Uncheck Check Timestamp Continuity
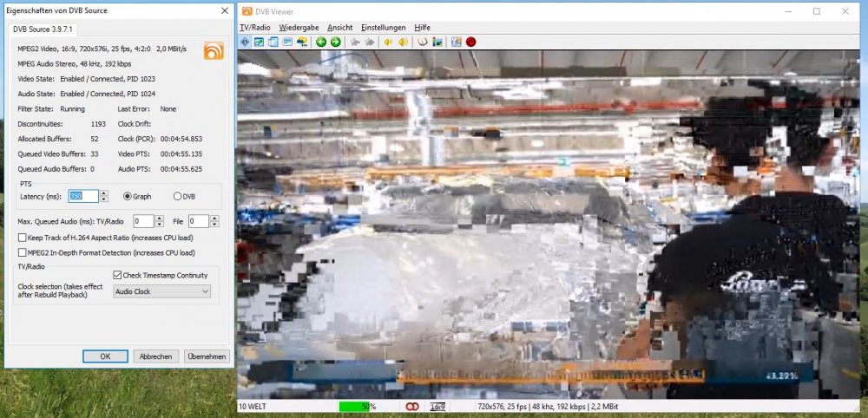 pos(117,276)
